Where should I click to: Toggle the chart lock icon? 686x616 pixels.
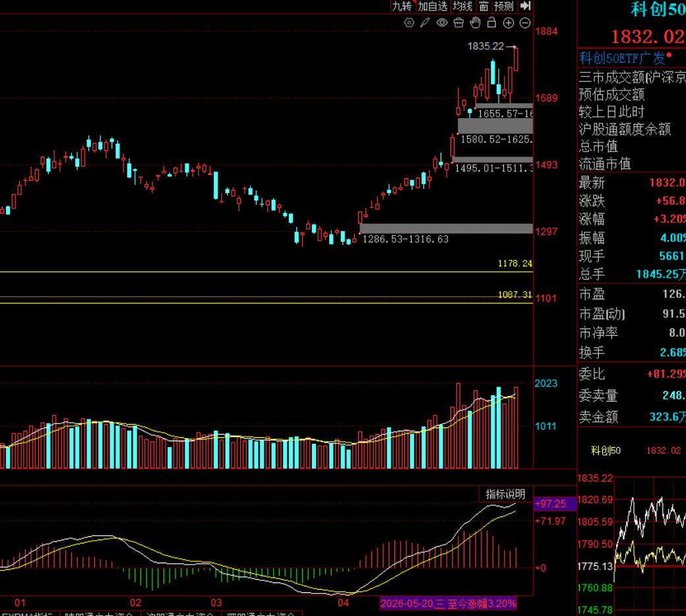[x=492, y=22]
